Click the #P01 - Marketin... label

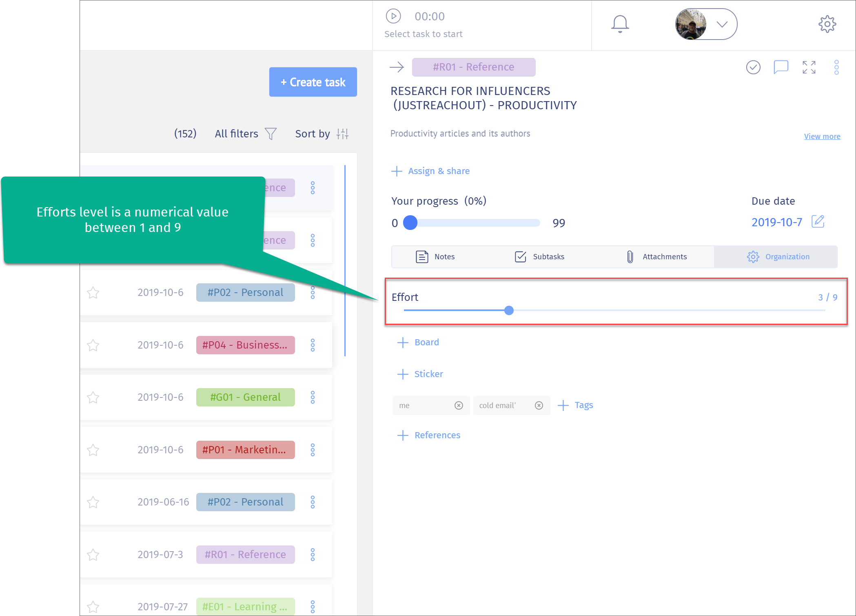pos(245,450)
